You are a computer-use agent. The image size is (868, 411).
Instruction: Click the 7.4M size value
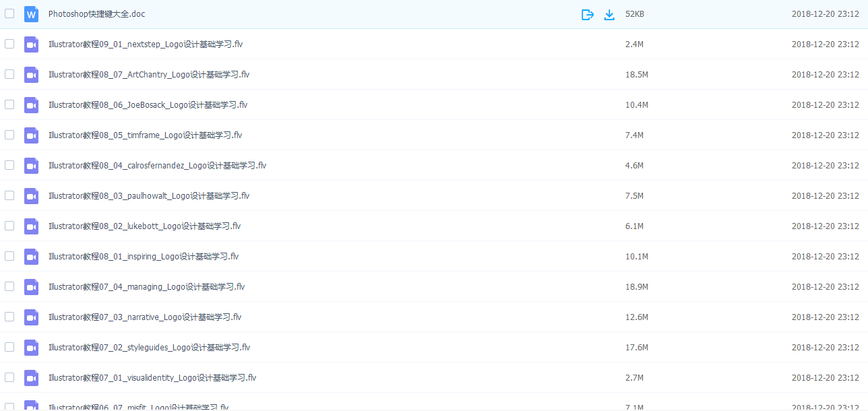tap(634, 135)
